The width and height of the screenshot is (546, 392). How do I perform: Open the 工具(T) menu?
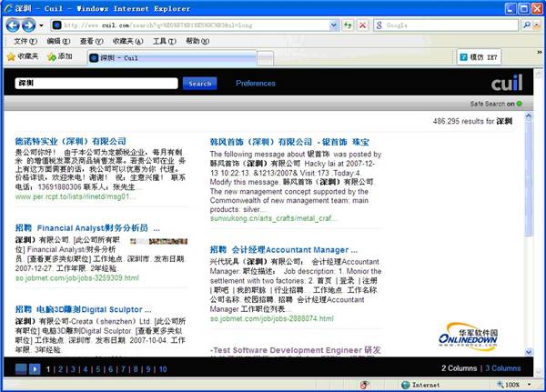[165, 41]
